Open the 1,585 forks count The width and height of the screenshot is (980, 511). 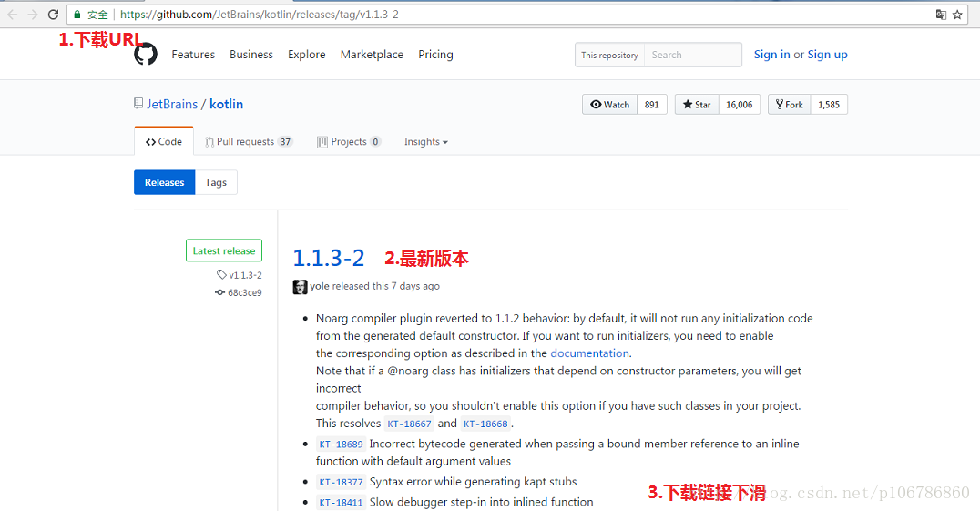tap(830, 105)
